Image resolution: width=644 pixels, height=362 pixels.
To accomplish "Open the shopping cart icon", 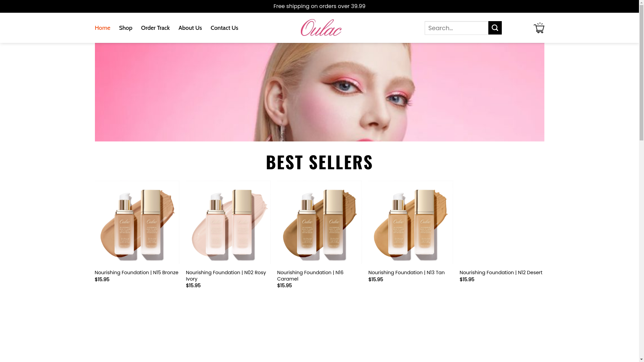I will 539,28.
